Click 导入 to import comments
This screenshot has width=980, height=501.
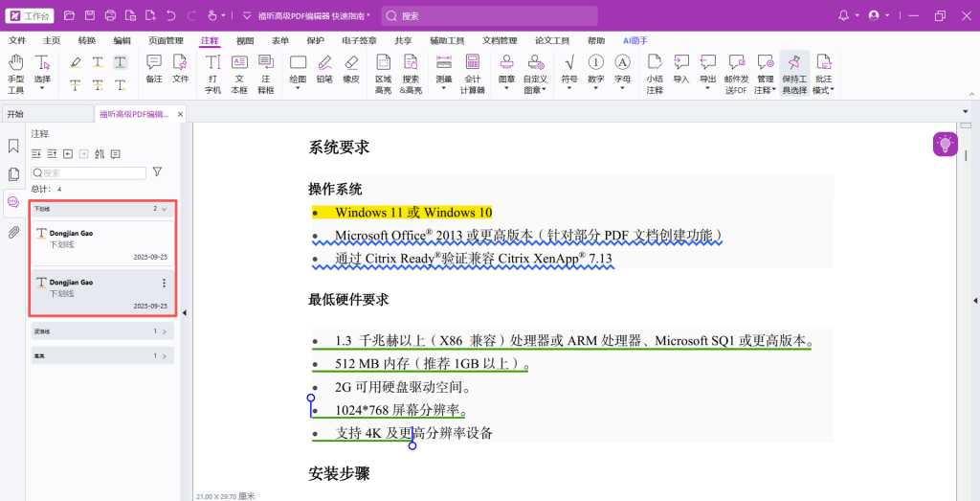coord(681,69)
